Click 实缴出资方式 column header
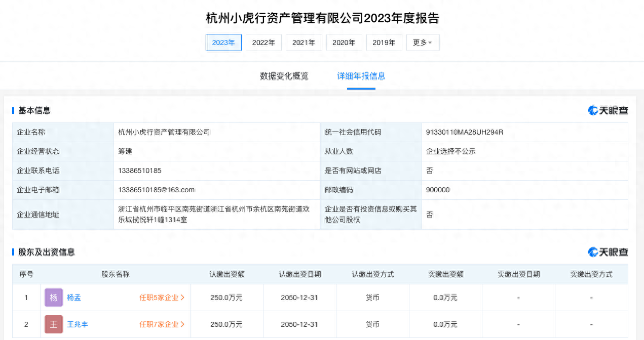Viewport: 644px width, 340px height. pyautogui.click(x=591, y=274)
